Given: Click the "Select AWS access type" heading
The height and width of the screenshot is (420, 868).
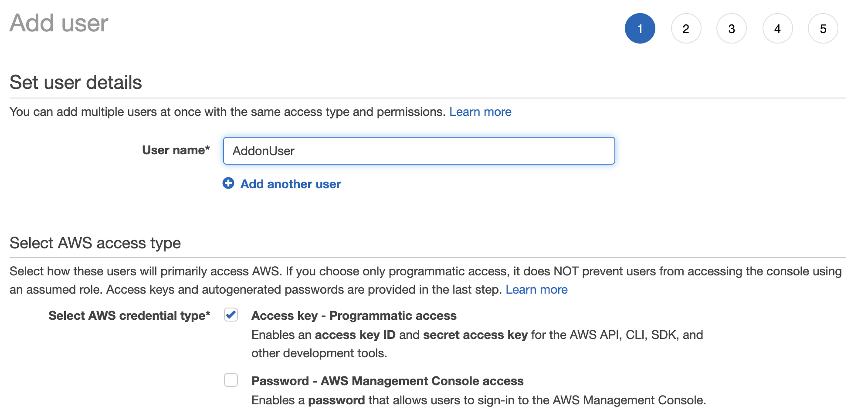Looking at the screenshot, I should pos(95,243).
